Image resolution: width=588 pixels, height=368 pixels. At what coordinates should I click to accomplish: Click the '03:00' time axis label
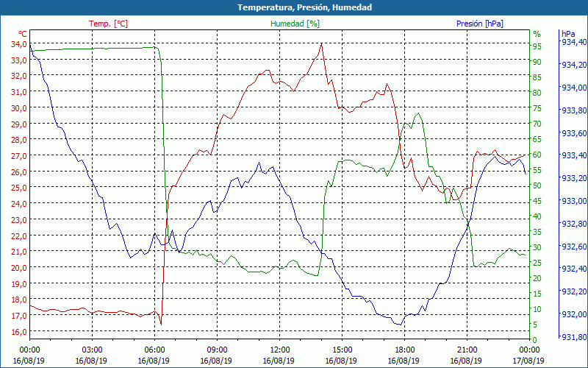(x=92, y=350)
